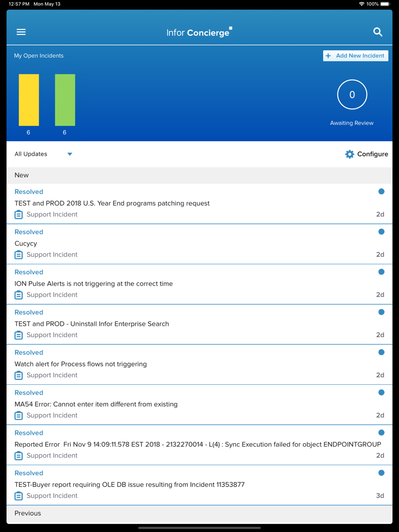Click clipboard icon for ION Pulse Alerts incident

(x=19, y=295)
